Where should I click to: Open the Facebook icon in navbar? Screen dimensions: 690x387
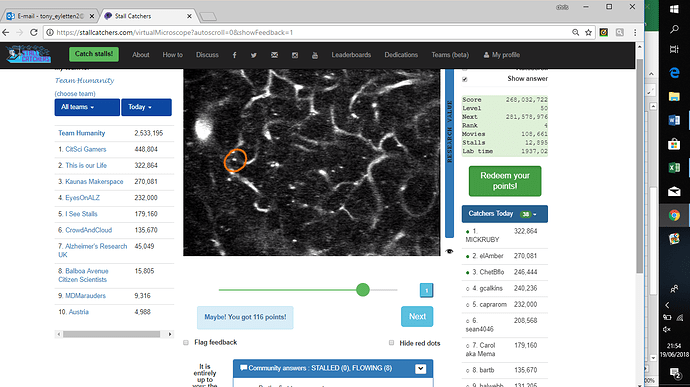[235, 55]
